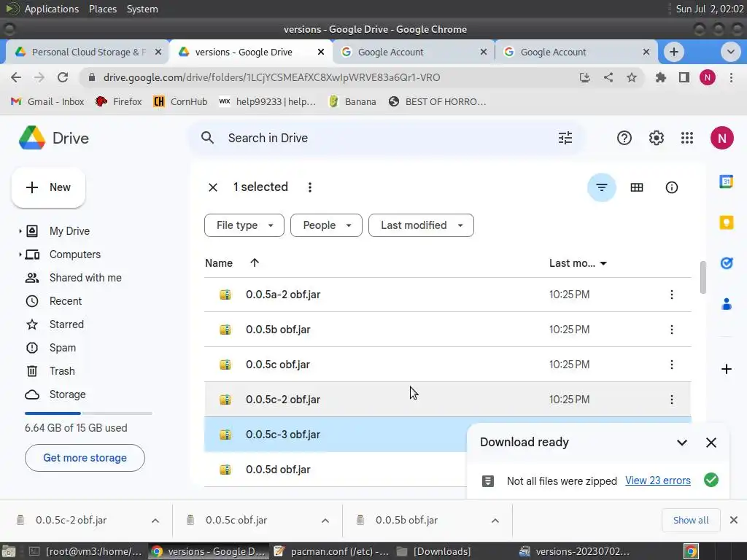Click the New button
The image size is (747, 560).
click(48, 187)
